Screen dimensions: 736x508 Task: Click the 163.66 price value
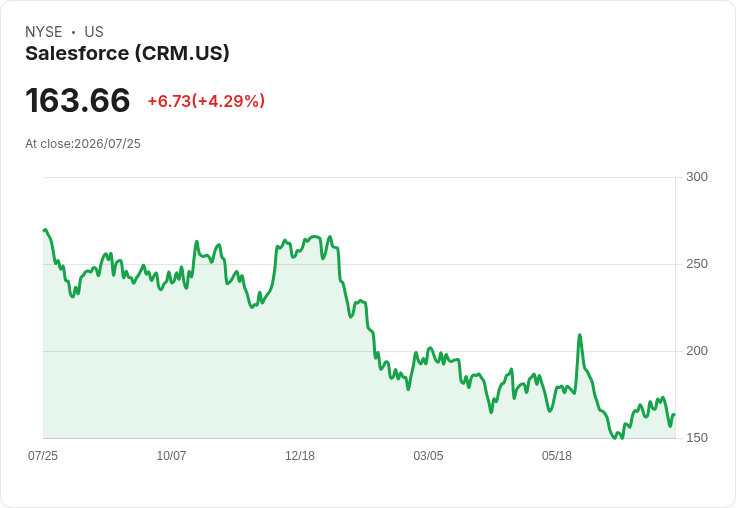[x=77, y=100]
